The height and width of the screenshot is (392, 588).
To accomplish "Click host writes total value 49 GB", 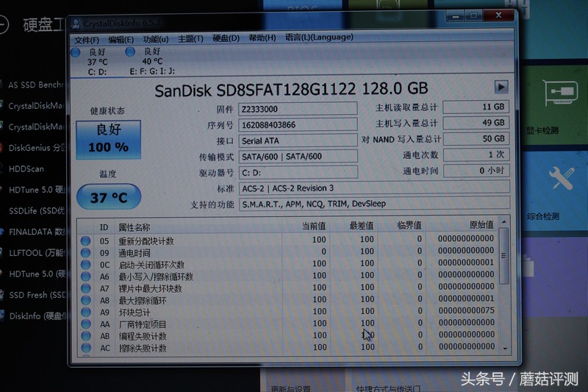I will [x=476, y=123].
